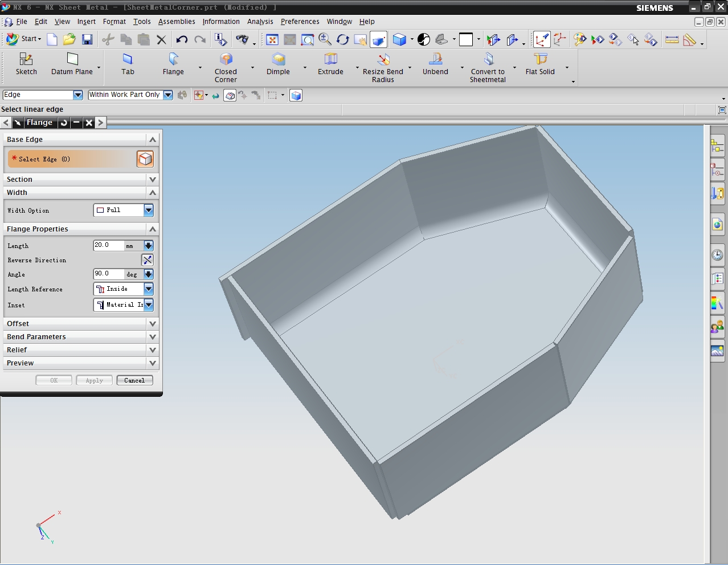
Task: Open a file via folder icon
Action: [69, 39]
